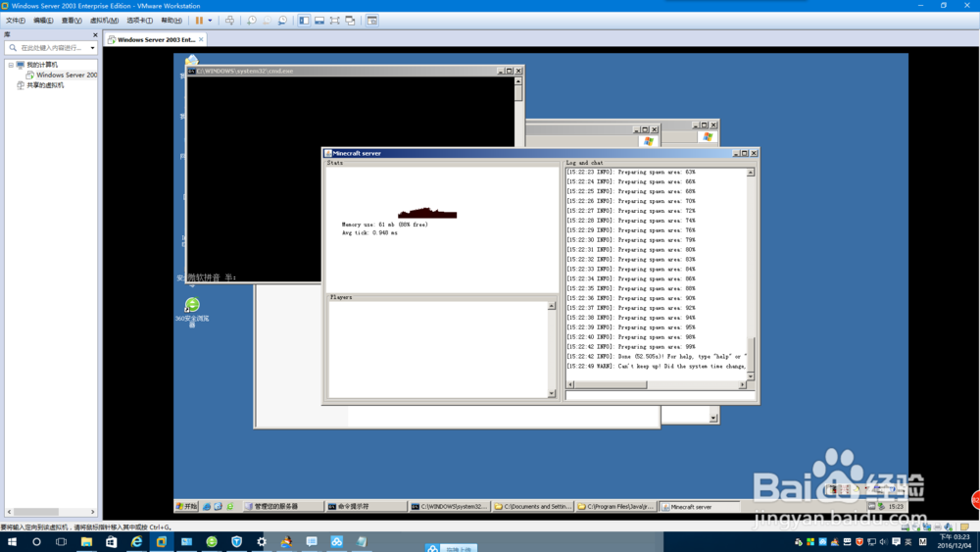Click the full screen mode toolbar icon
980x552 pixels.
[335, 21]
